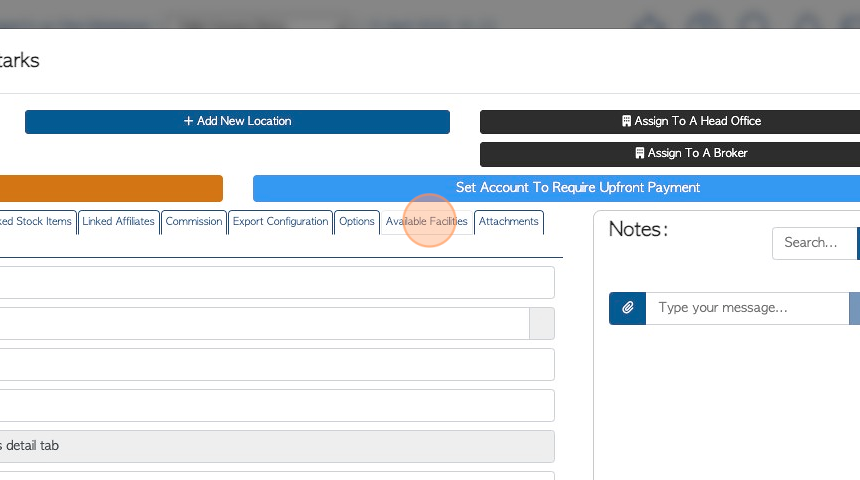Click the greyed field ending in detail tab
The image size is (860, 480).
[277, 446]
